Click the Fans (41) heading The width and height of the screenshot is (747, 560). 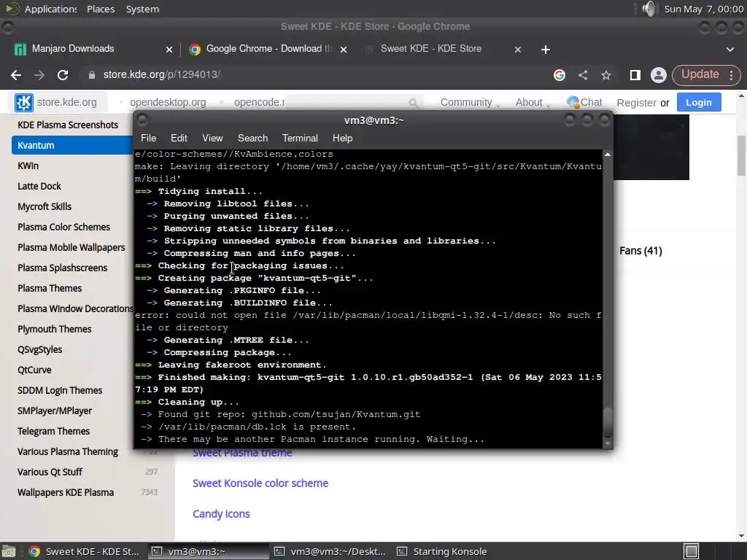point(640,251)
